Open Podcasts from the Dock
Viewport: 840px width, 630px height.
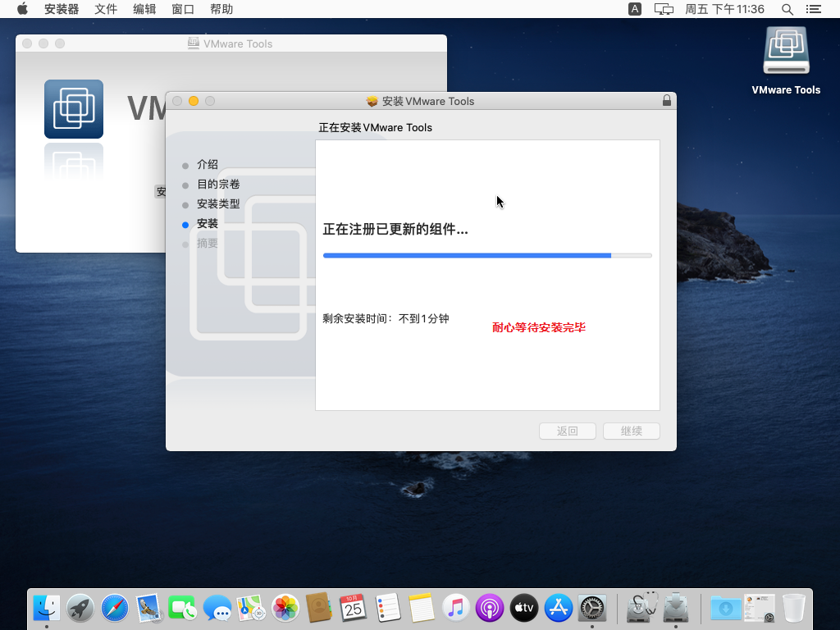pos(490,608)
